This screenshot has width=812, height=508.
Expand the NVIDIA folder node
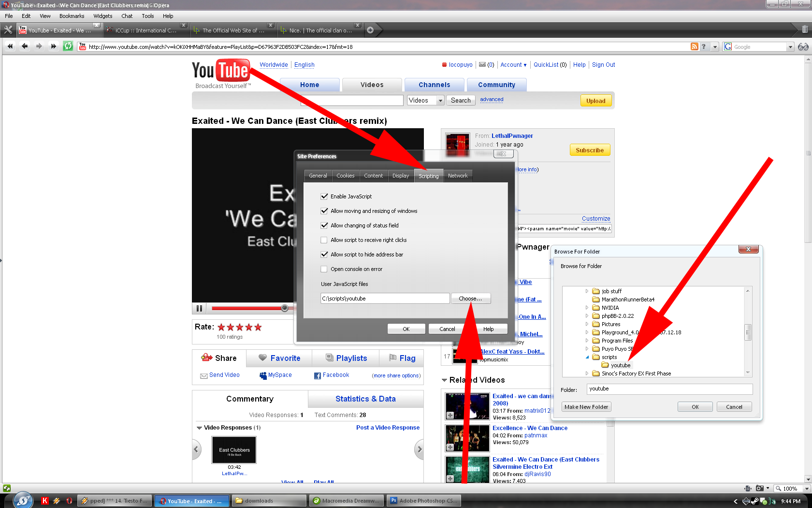pyautogui.click(x=587, y=308)
